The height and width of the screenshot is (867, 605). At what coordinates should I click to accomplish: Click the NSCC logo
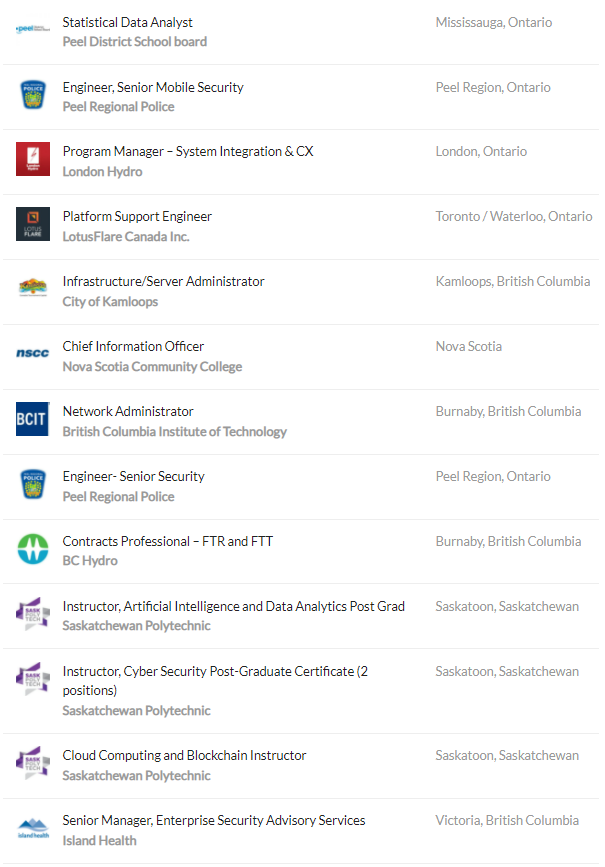33,354
